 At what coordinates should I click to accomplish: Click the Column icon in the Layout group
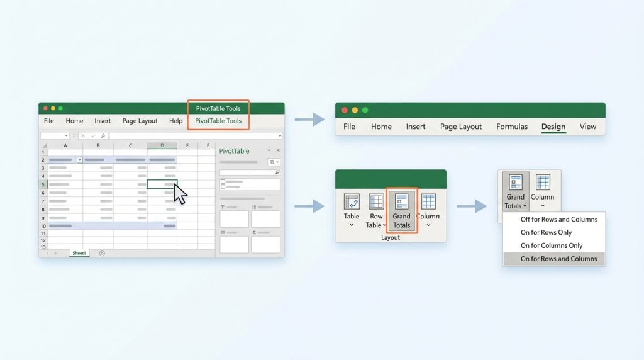coord(428,202)
